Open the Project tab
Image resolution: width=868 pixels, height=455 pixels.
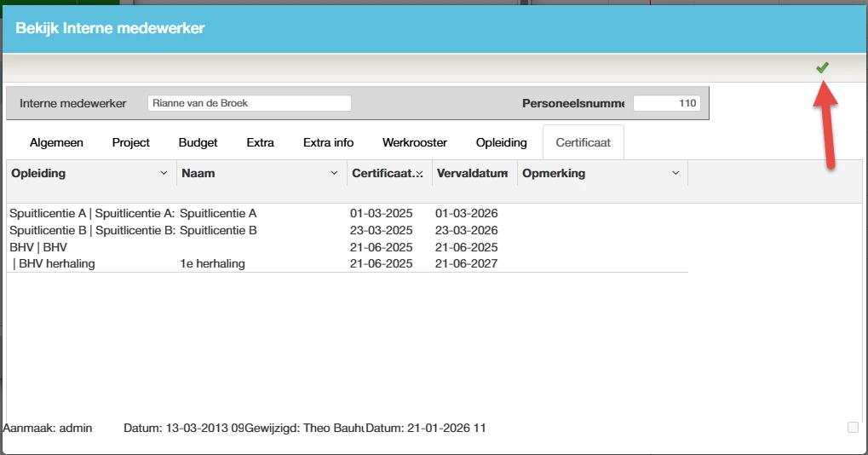[131, 142]
